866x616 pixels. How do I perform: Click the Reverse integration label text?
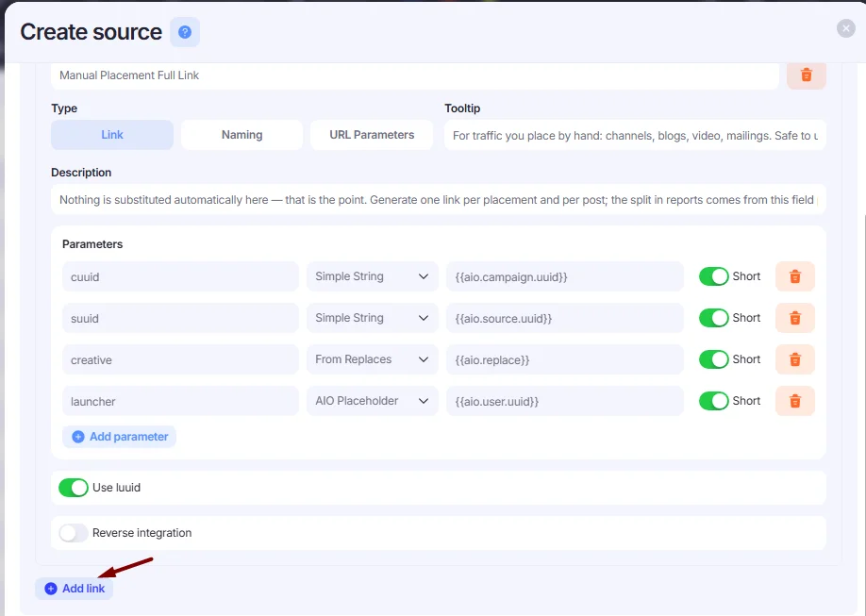click(142, 533)
